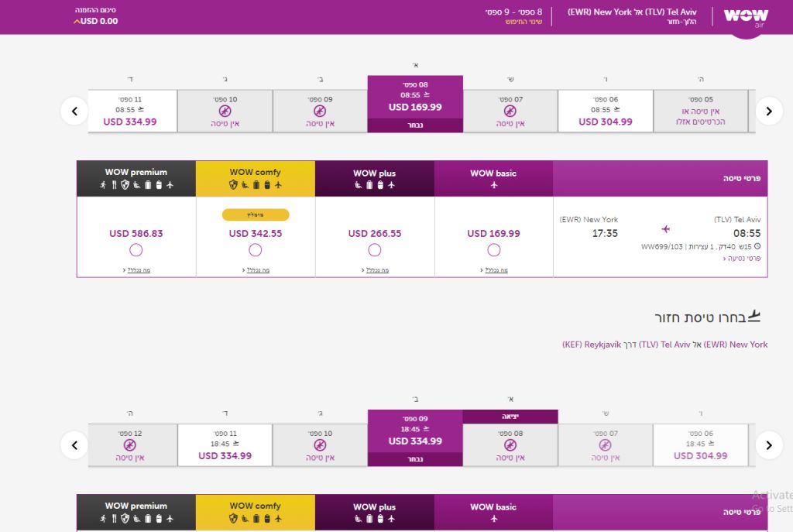Click the no-flight icon on return 10 Sept

pyautogui.click(x=320, y=445)
